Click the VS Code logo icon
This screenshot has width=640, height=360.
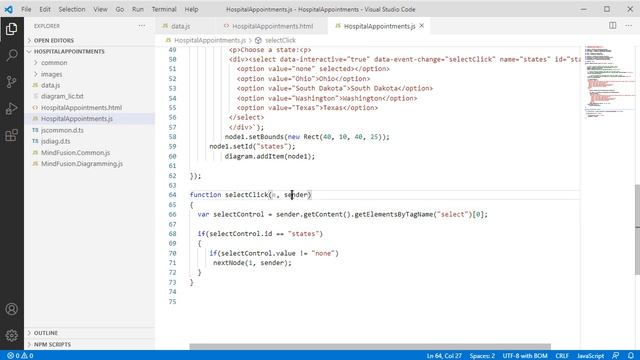click(x=9, y=9)
